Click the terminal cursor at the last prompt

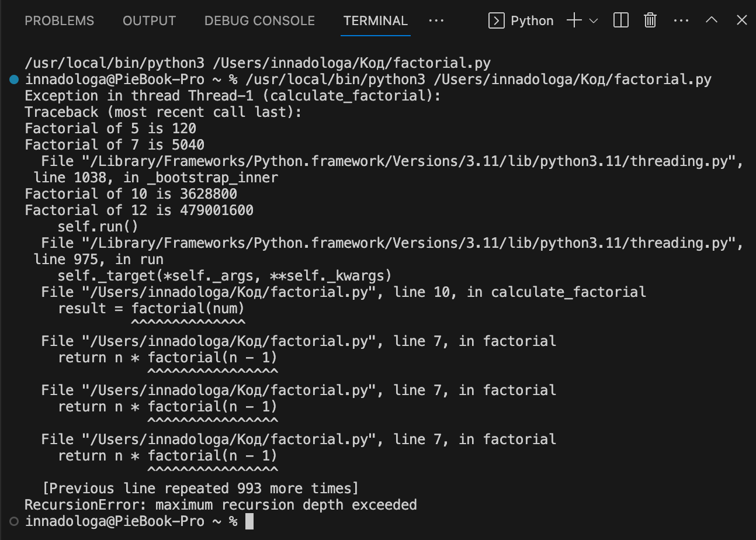tap(249, 521)
